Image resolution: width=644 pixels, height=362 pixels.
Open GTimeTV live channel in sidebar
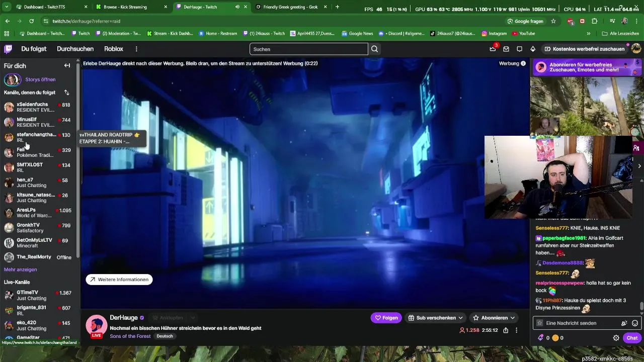pyautogui.click(x=38, y=295)
